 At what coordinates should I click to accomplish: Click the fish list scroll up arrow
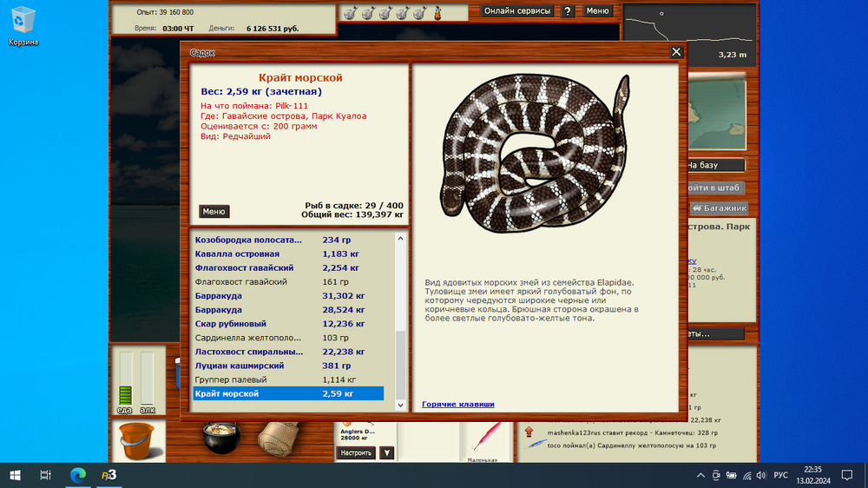click(x=400, y=238)
